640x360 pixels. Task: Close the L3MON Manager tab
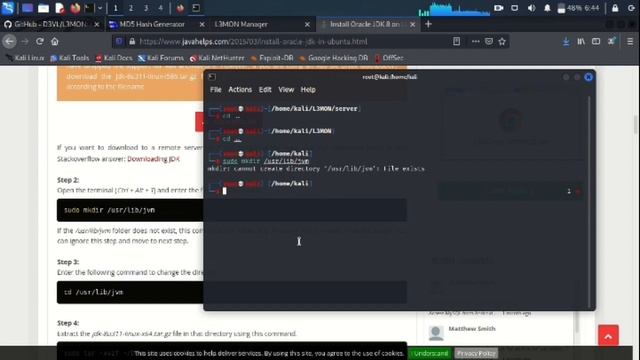point(307,24)
